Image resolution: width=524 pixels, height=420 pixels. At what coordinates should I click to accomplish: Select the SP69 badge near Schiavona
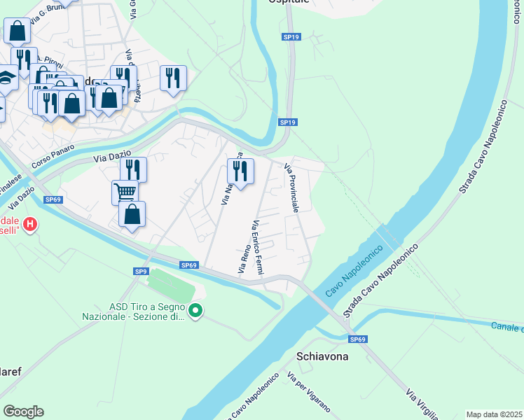click(x=357, y=339)
